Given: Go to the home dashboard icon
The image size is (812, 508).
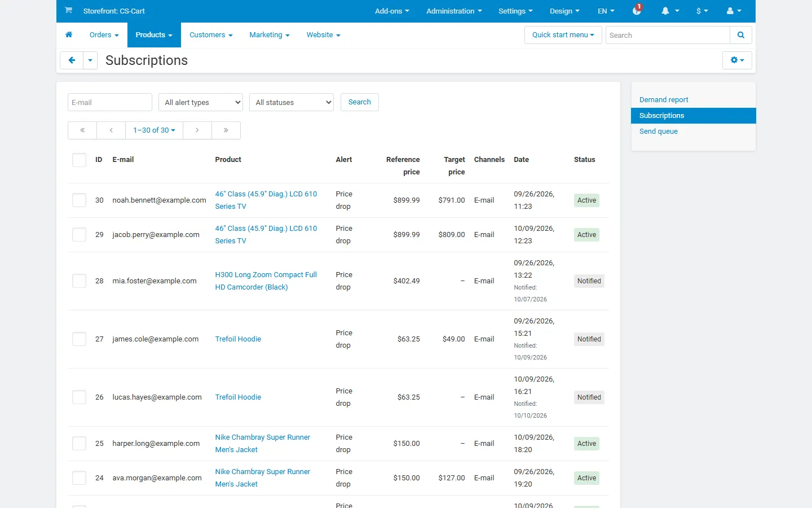Looking at the screenshot, I should (x=69, y=35).
